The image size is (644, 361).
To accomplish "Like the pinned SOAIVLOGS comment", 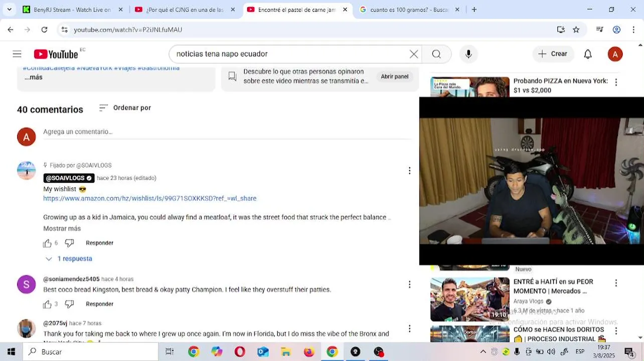I will pyautogui.click(x=47, y=243).
